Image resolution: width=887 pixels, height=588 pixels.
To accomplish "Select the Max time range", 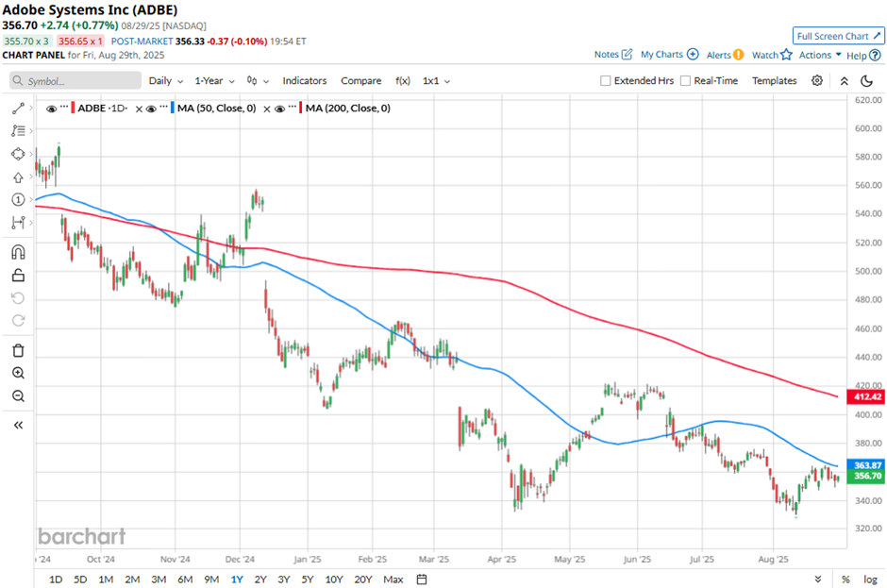I will pyautogui.click(x=393, y=579).
